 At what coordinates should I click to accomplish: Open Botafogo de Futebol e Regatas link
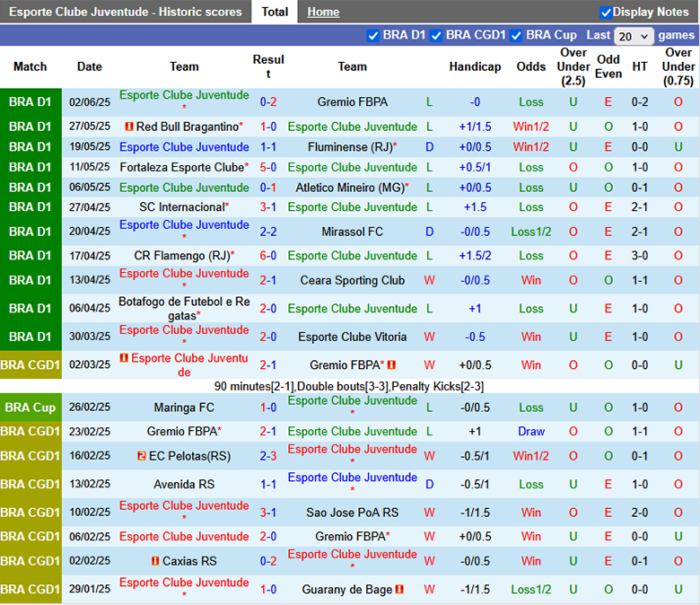pyautogui.click(x=184, y=309)
